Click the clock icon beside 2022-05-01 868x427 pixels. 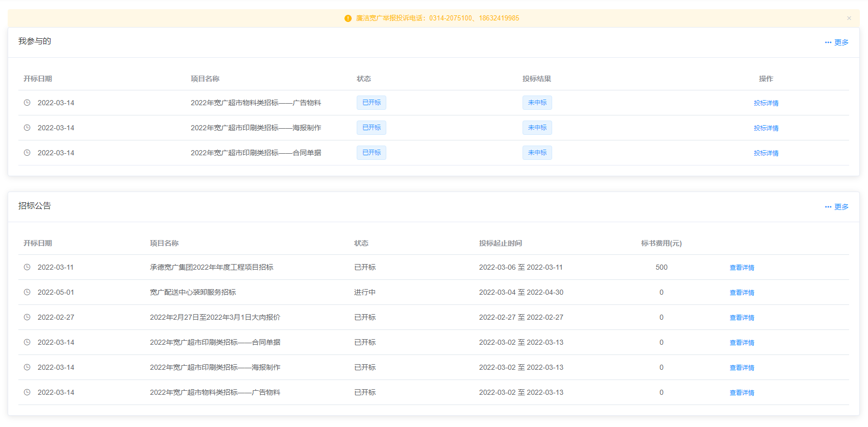(x=27, y=292)
